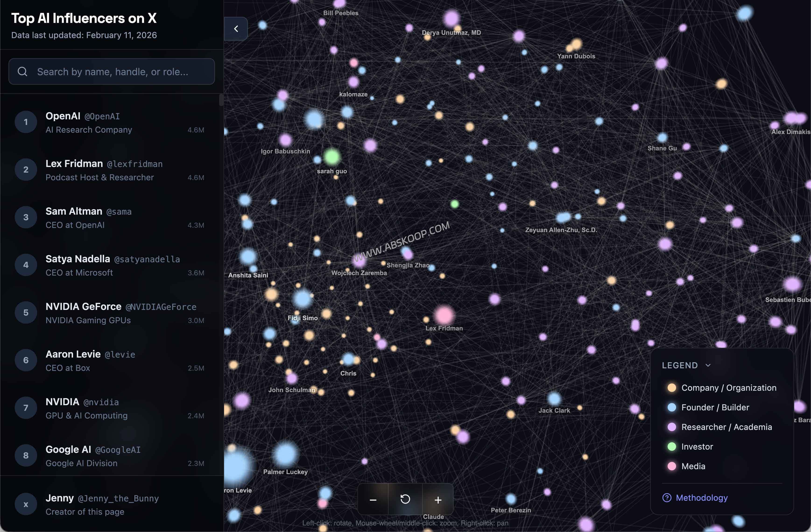Reset the graph view with the rotate icon
The width and height of the screenshot is (811, 532).
click(x=405, y=500)
